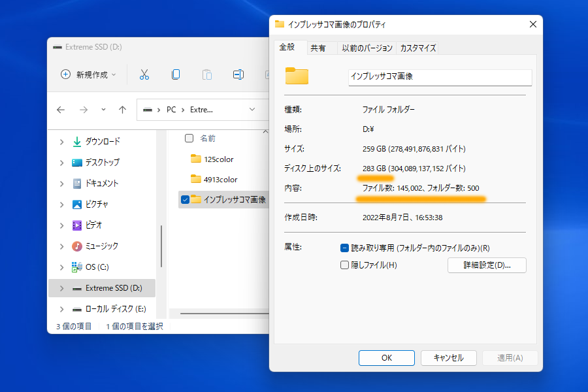The image size is (588, 392).
Task: Select ドキュメント in navigation pane
Action: click(101, 184)
